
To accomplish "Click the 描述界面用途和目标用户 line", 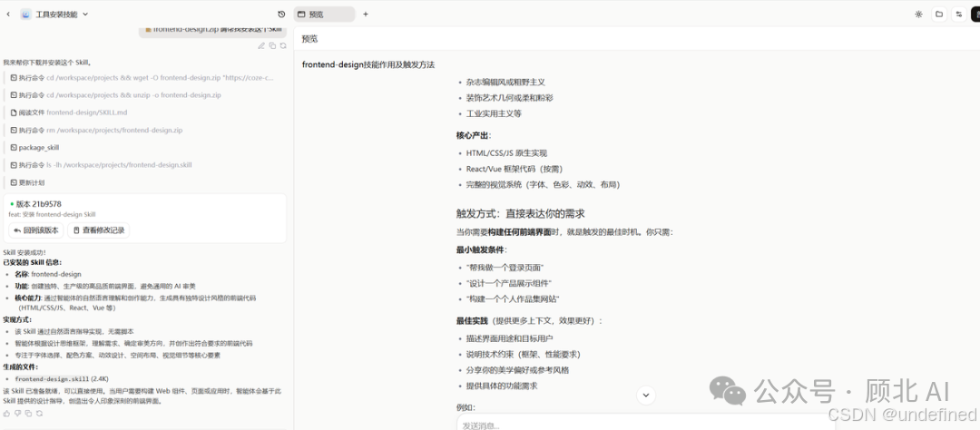I will (x=509, y=338).
